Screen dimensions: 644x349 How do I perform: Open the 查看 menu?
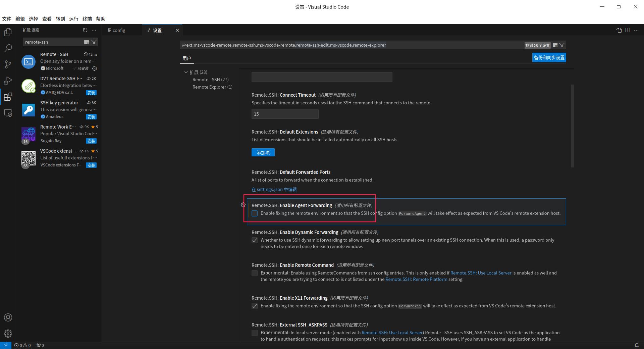[x=47, y=19]
